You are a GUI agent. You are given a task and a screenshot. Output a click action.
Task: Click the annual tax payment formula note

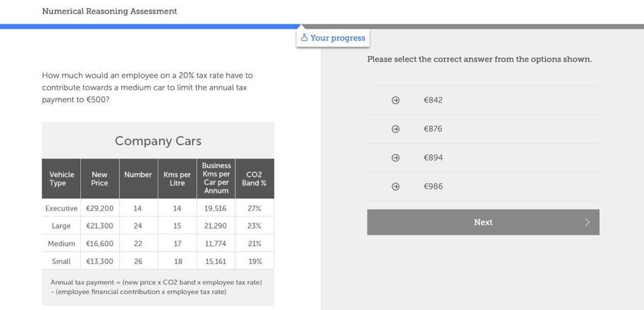156,287
